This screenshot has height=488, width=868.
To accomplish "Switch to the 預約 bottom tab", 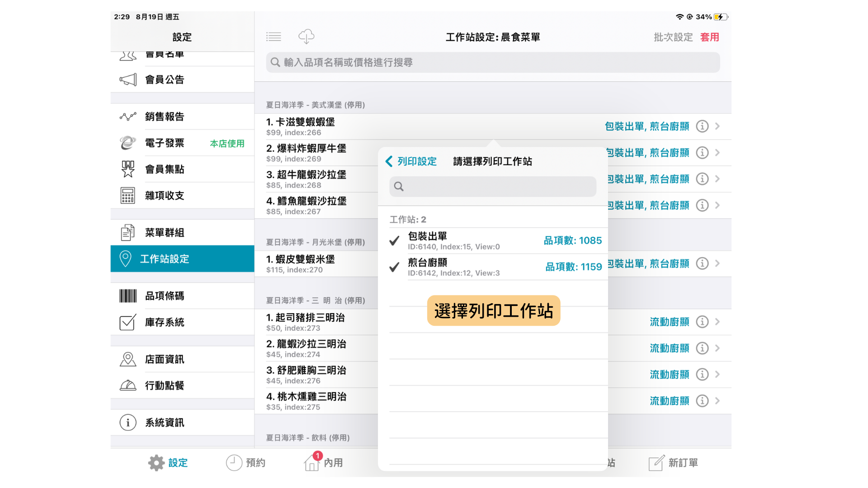I will pos(245,463).
